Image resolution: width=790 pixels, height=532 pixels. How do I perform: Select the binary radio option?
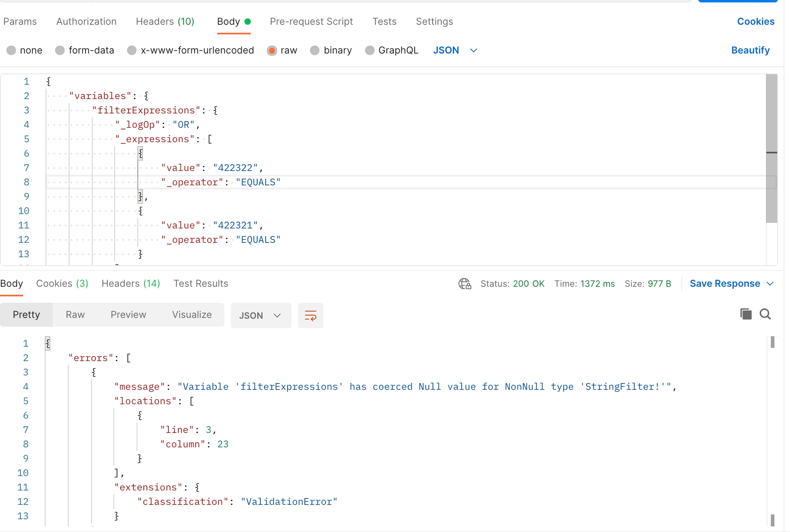pyautogui.click(x=315, y=50)
